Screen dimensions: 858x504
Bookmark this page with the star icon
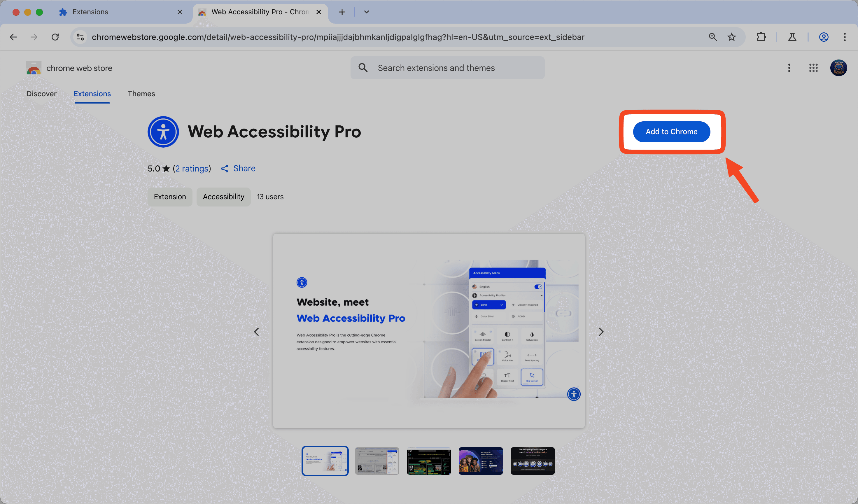coord(732,37)
